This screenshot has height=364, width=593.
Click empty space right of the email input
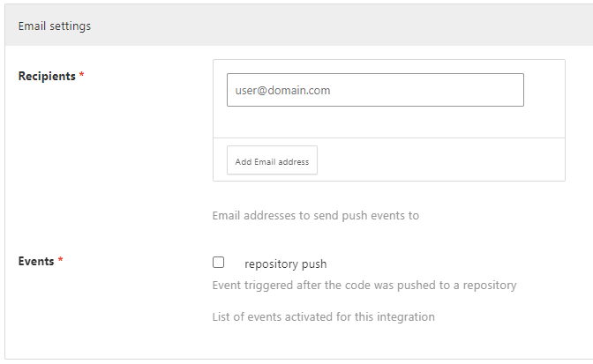544,90
